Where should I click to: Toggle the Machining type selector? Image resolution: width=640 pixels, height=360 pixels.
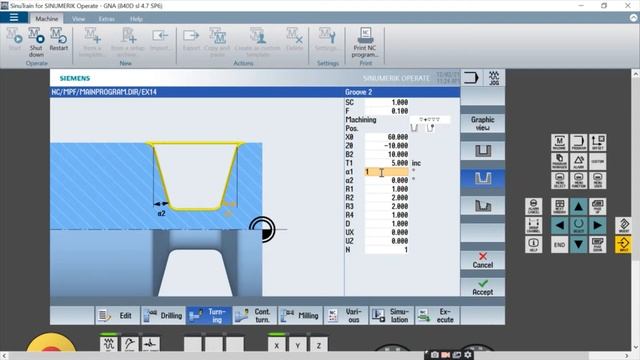tap(430, 120)
